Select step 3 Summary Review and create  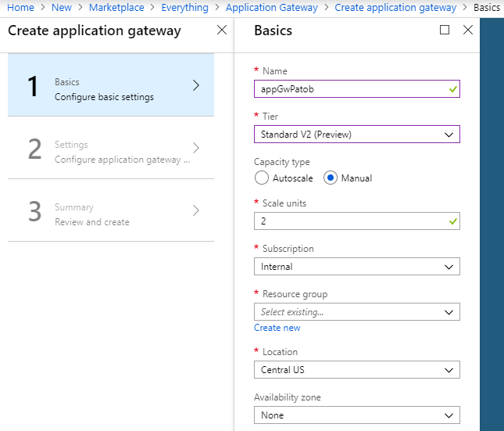[111, 210]
